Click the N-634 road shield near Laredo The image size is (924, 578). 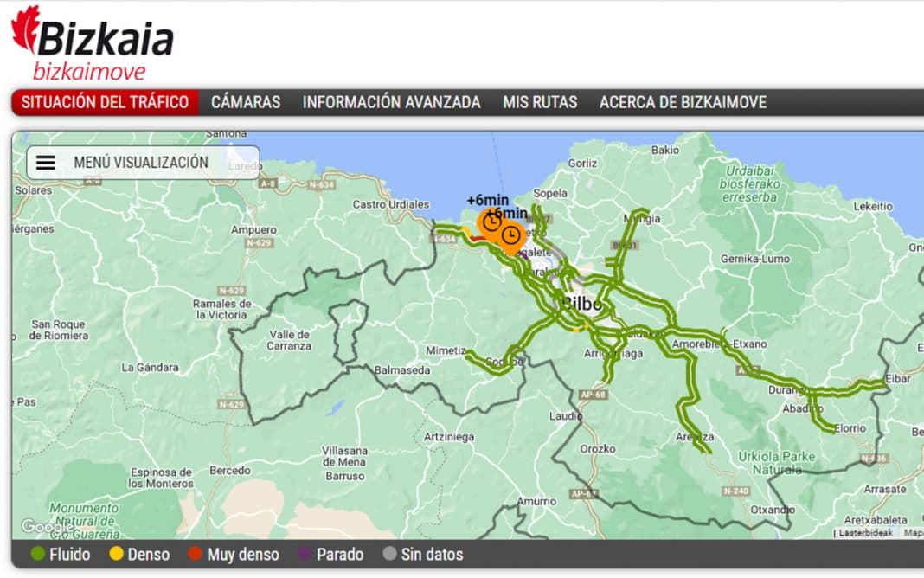pyautogui.click(x=321, y=184)
